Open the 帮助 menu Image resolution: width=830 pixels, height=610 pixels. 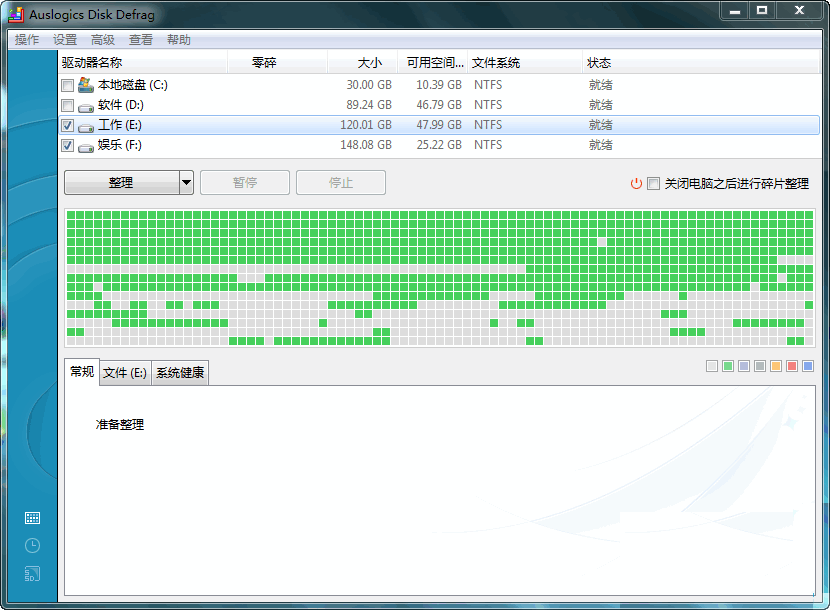pyautogui.click(x=179, y=40)
